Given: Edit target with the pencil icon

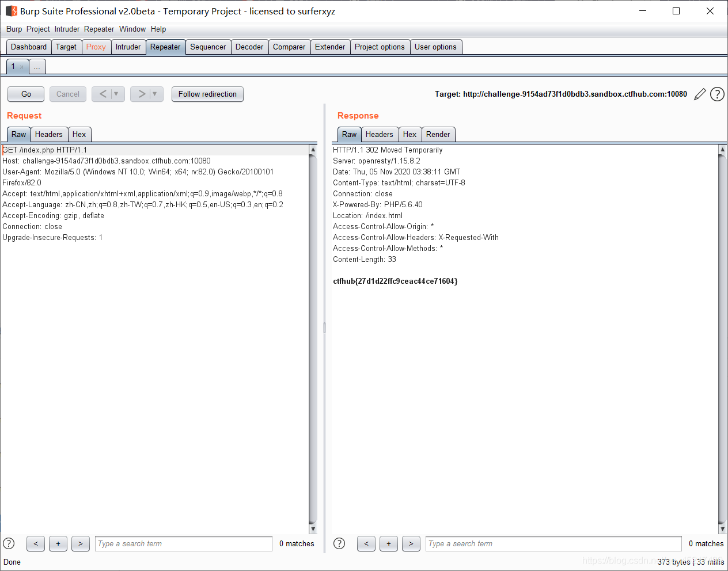Looking at the screenshot, I should point(700,94).
